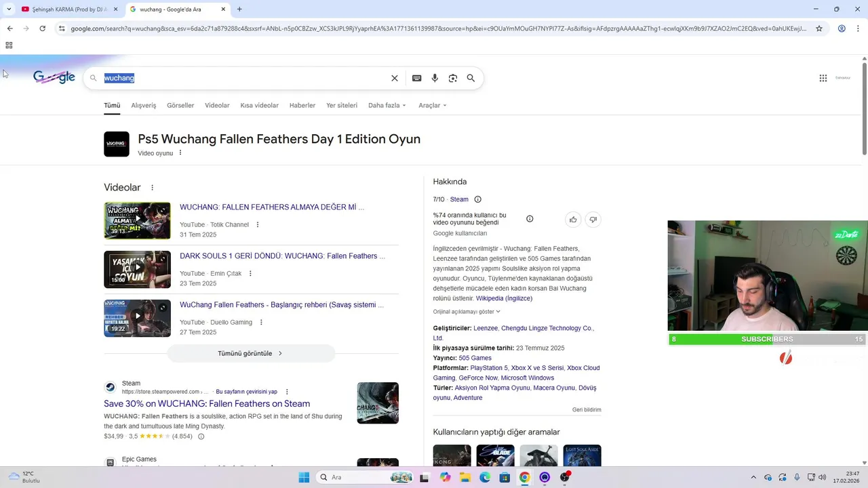Switch to the Alışveriş tab
This screenshot has width=868, height=488.
pos(143,106)
